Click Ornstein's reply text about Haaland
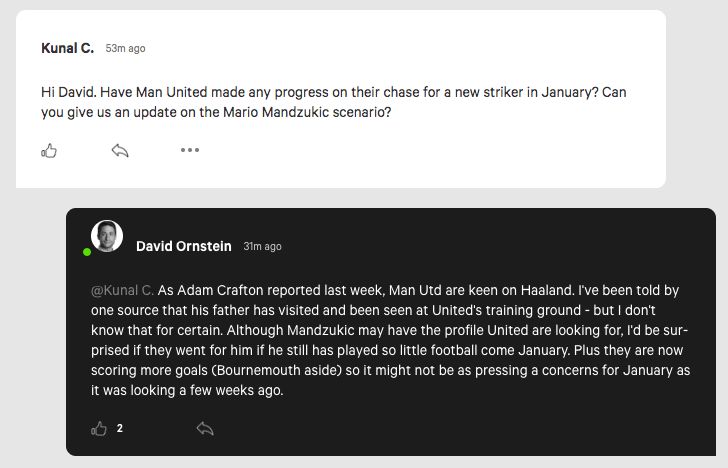This screenshot has width=728, height=468. click(390, 340)
